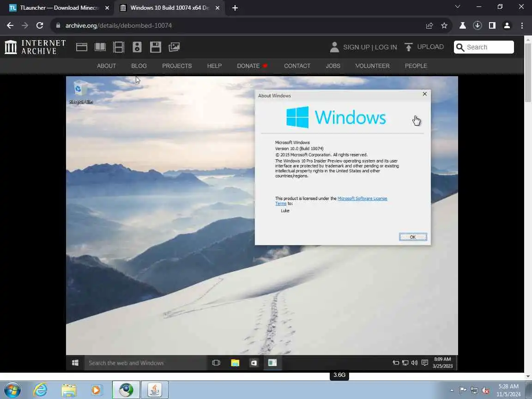532x399 pixels.
Task: Click the Internet Archive logo
Action: (35, 47)
